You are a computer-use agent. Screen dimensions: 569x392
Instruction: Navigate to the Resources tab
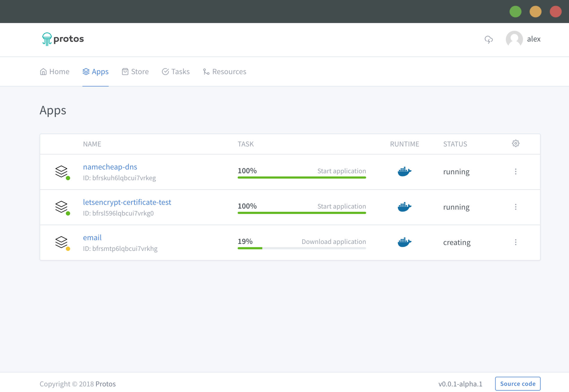(x=224, y=71)
